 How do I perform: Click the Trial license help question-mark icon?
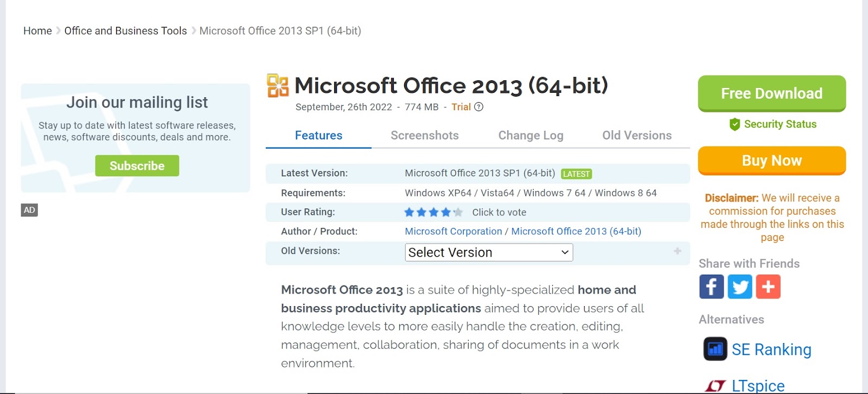[478, 107]
